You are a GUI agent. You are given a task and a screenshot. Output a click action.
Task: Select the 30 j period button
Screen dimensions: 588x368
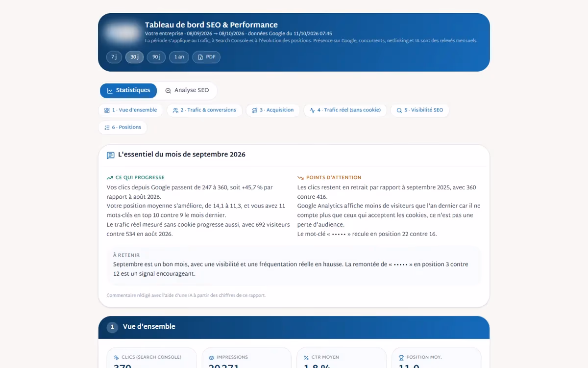[134, 57]
